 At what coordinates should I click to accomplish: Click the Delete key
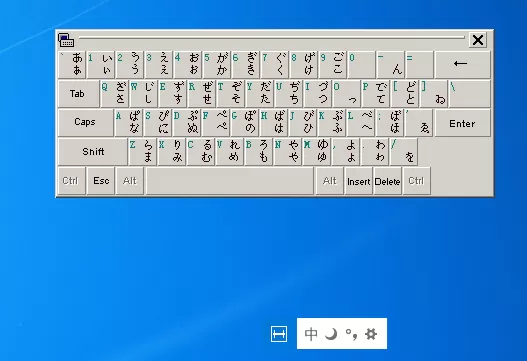(x=387, y=180)
